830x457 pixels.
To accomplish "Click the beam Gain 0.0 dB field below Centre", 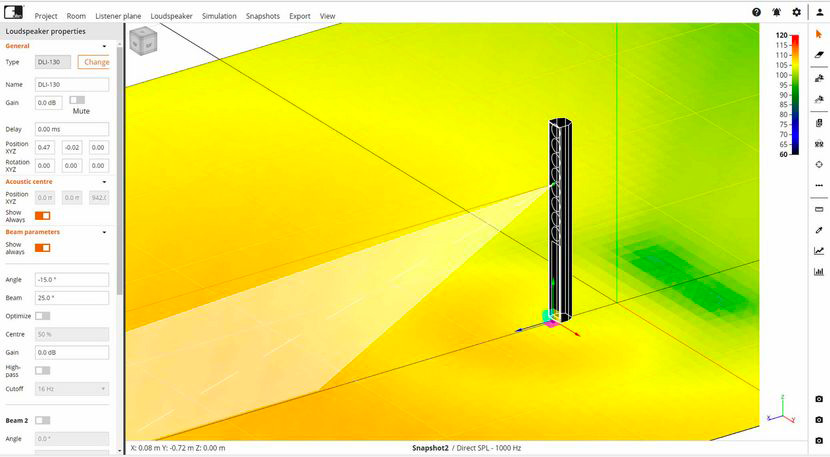I will [72, 353].
